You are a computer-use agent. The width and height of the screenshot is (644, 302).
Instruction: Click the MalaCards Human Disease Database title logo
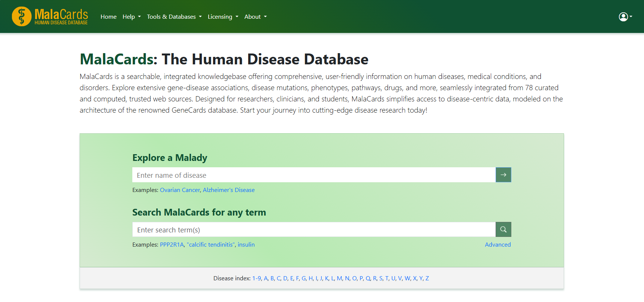61,17
